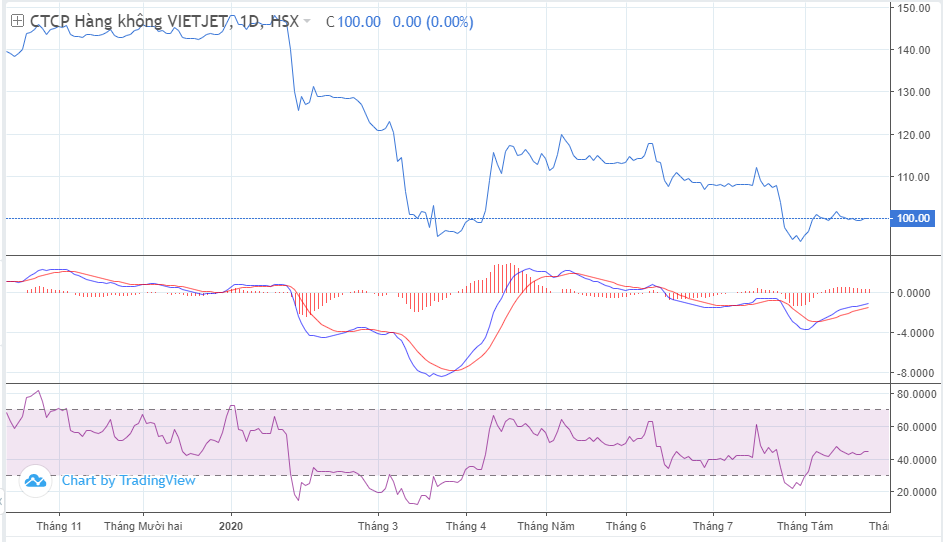Click the Tháng 4 time axis label
This screenshot has height=542, width=943.
click(466, 526)
